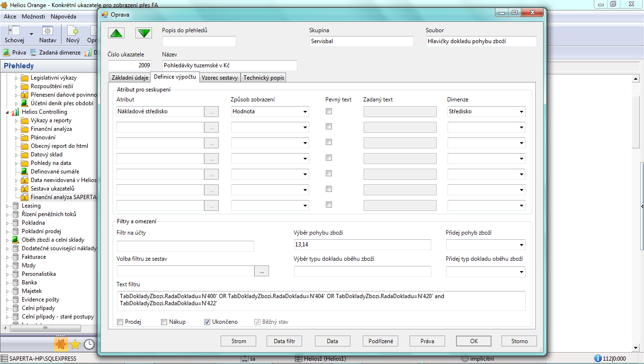Click the Storno button

[x=519, y=341]
